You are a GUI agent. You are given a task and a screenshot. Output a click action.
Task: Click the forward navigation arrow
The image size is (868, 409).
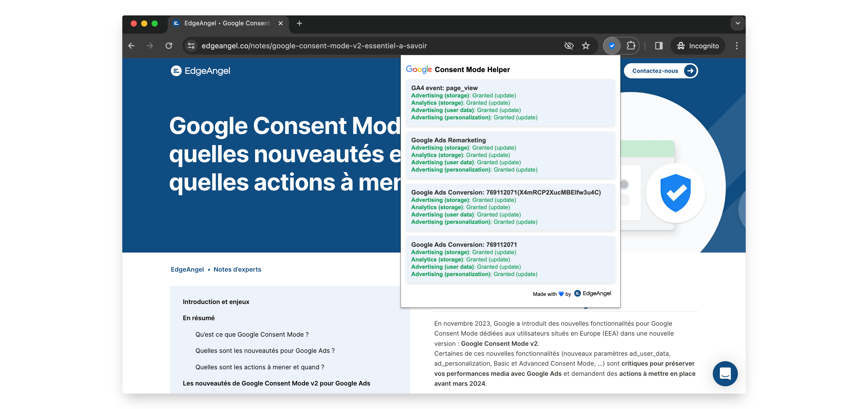[x=150, y=46]
